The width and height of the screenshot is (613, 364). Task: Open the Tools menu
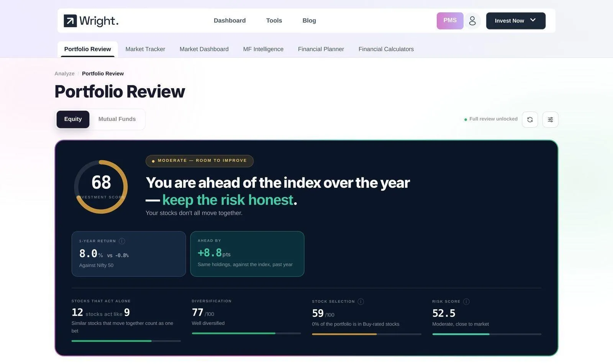tap(274, 21)
